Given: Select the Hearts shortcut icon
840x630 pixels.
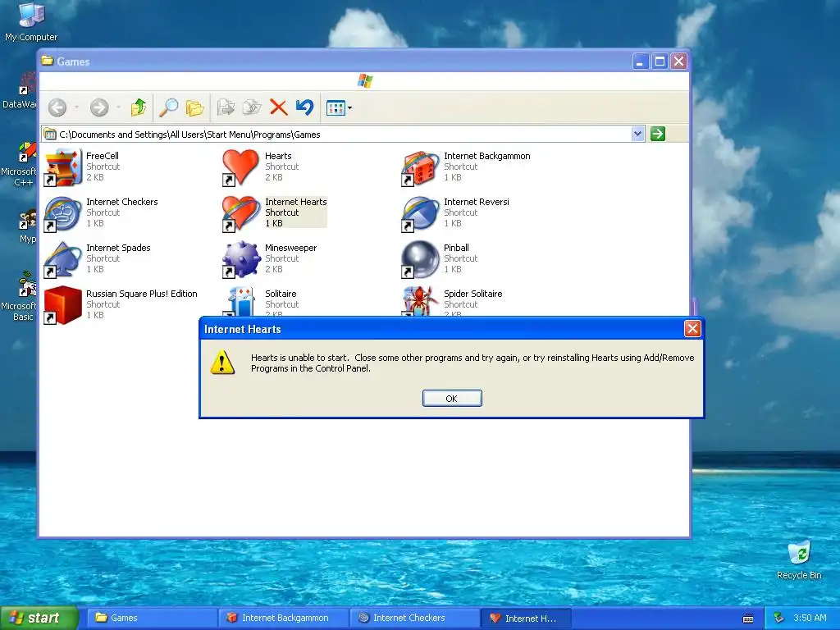Looking at the screenshot, I should click(x=240, y=167).
